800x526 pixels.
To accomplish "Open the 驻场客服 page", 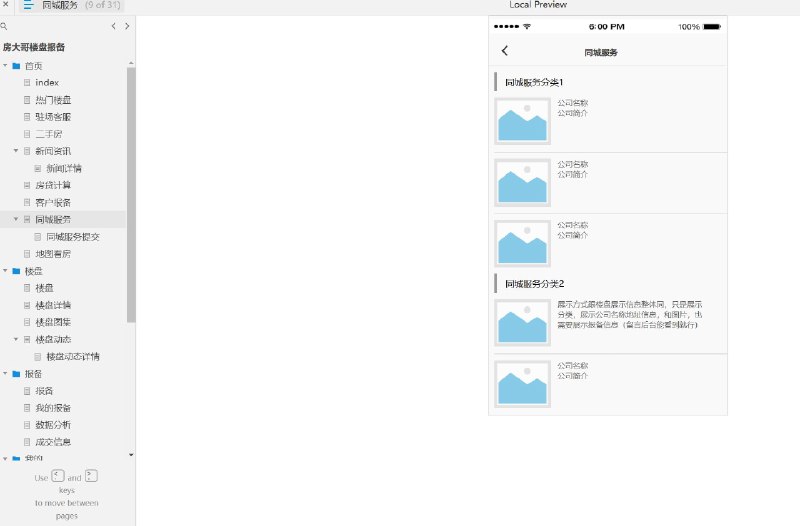I will tap(53, 117).
